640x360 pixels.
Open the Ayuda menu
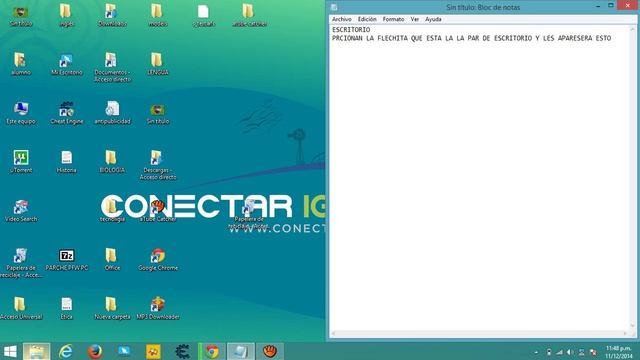click(x=433, y=19)
